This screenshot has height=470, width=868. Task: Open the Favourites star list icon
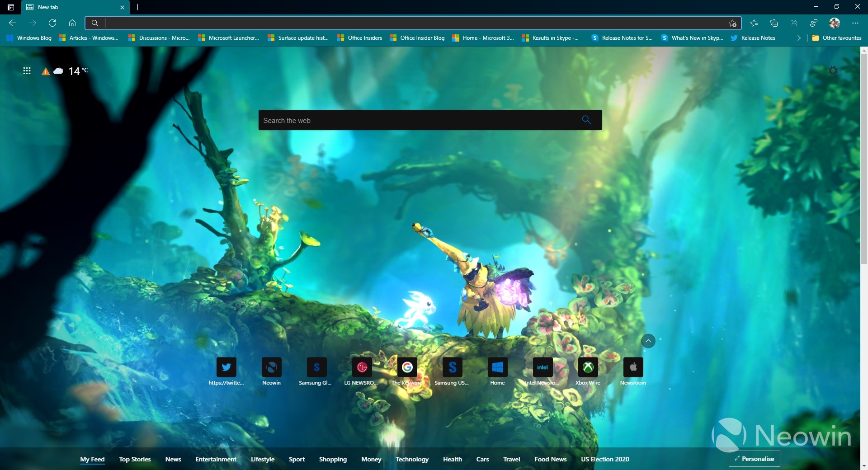point(754,23)
